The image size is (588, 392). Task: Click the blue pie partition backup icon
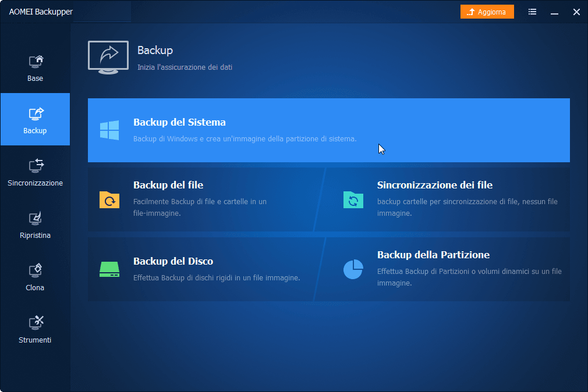[x=353, y=269]
